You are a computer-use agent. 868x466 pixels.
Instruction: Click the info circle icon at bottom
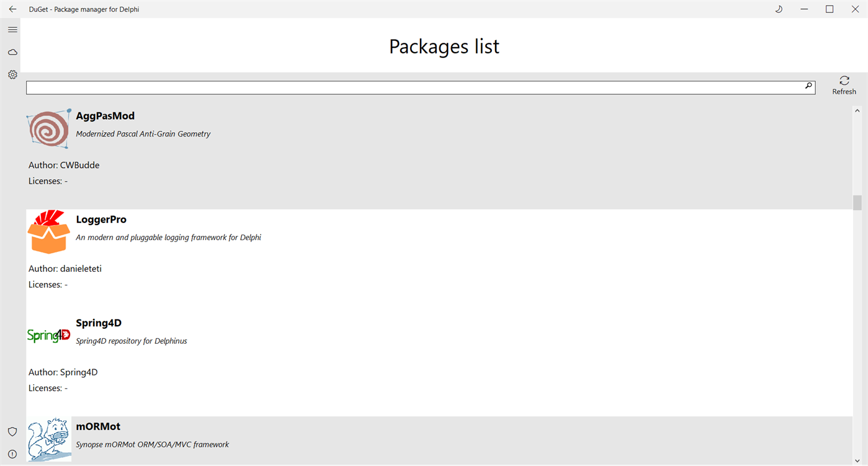click(12, 454)
